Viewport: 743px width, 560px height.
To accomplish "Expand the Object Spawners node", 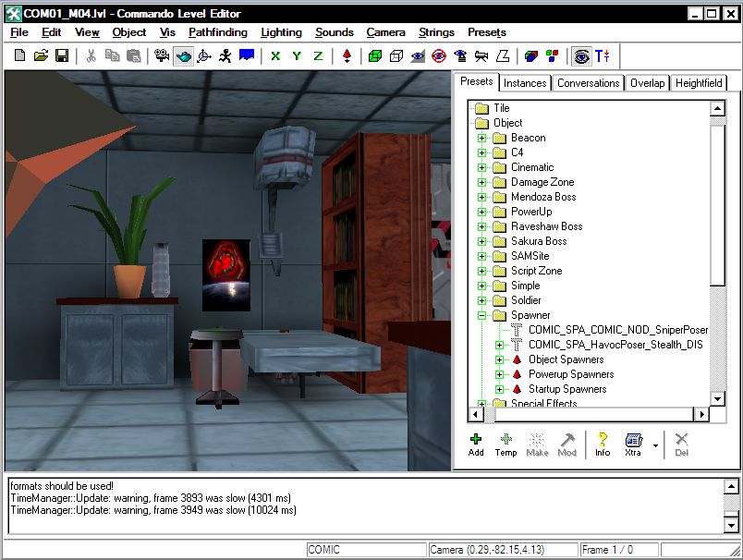I will point(499,359).
